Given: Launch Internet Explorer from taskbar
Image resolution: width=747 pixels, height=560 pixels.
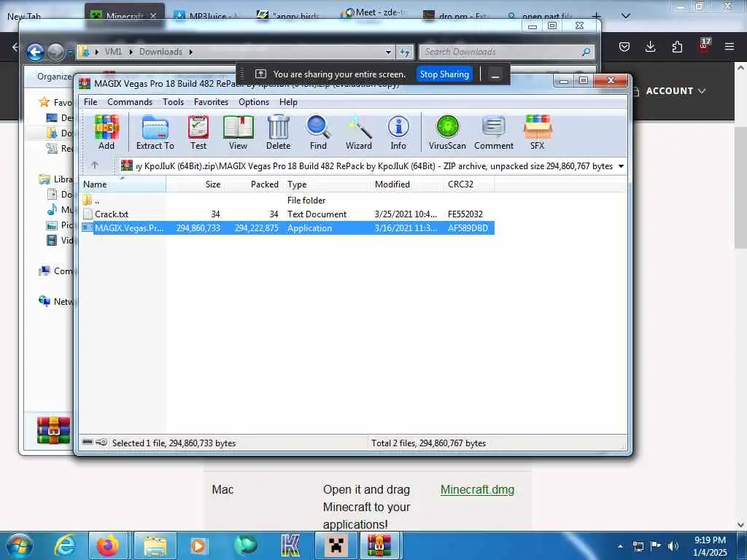Looking at the screenshot, I should (65, 545).
